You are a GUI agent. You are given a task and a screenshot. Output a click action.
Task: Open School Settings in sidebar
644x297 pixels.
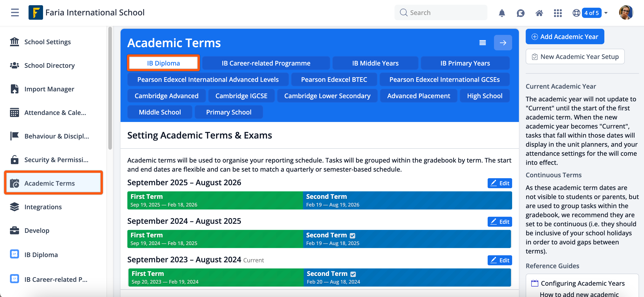53,42
